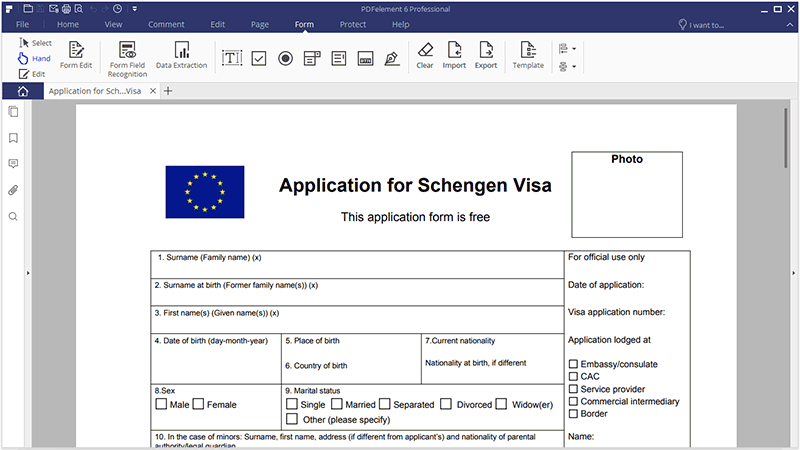The height and width of the screenshot is (450, 800).
Task: Check the Service provider box
Action: [x=573, y=389]
